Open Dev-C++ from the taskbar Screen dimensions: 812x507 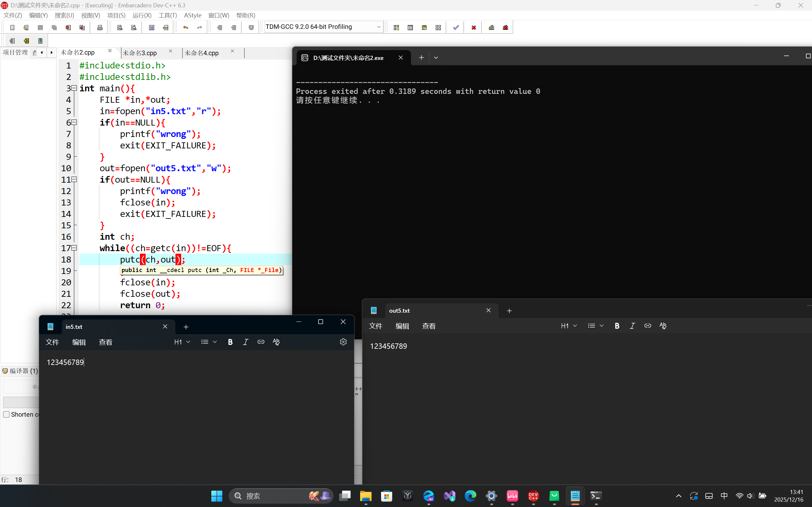(533, 496)
